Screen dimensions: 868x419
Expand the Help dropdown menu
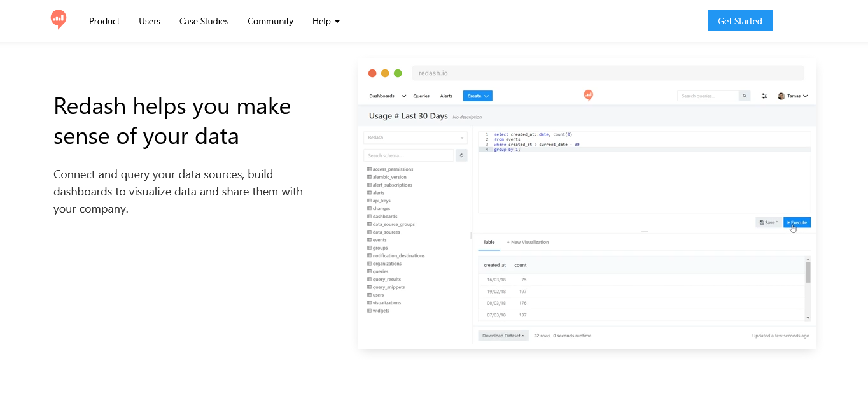pos(326,21)
